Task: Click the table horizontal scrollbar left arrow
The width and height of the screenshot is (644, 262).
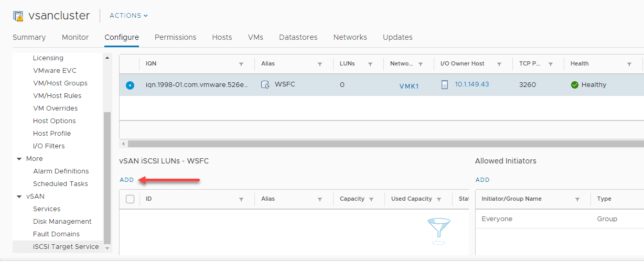Action: [x=123, y=144]
